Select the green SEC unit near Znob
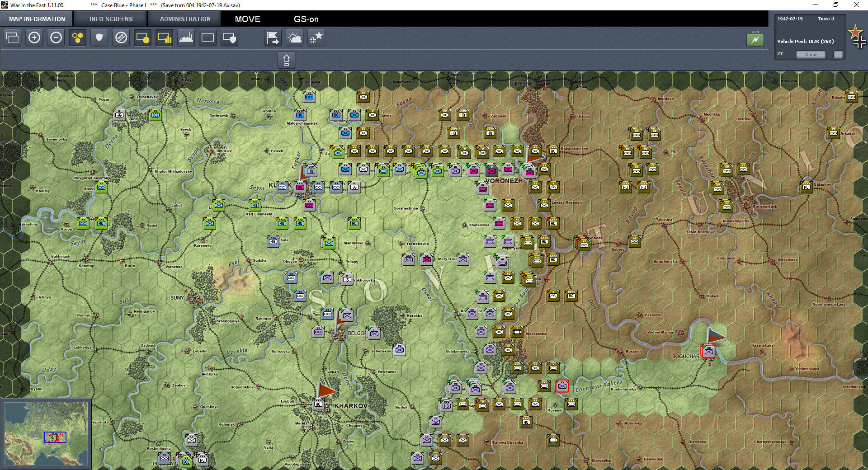This screenshot has width=868, height=470. [156, 115]
